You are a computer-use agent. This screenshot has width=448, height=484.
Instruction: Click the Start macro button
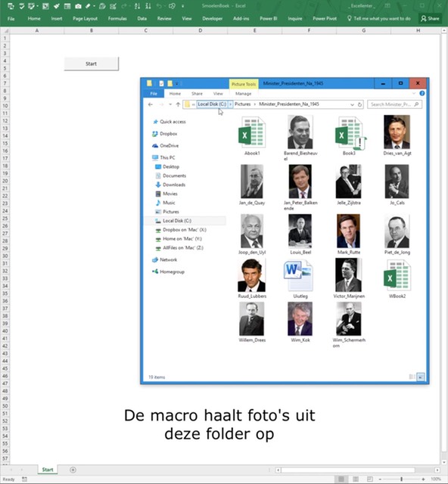tap(91, 64)
